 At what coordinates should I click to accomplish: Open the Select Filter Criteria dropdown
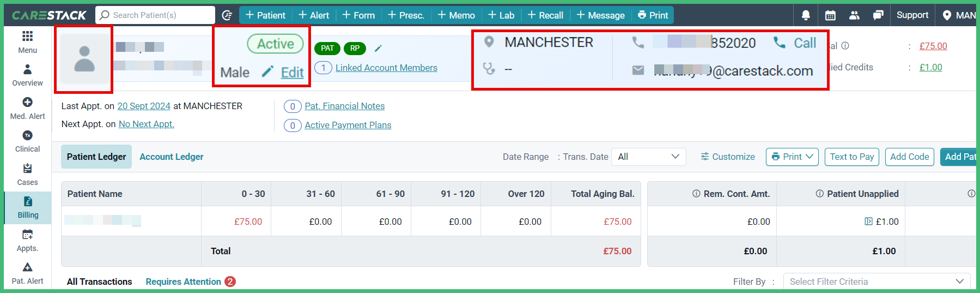click(876, 282)
